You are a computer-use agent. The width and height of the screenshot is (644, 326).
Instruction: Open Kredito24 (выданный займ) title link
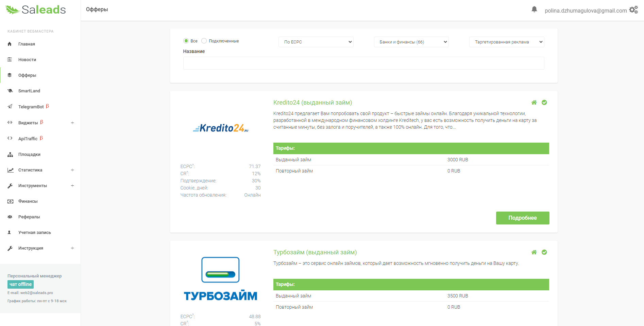pyautogui.click(x=312, y=103)
